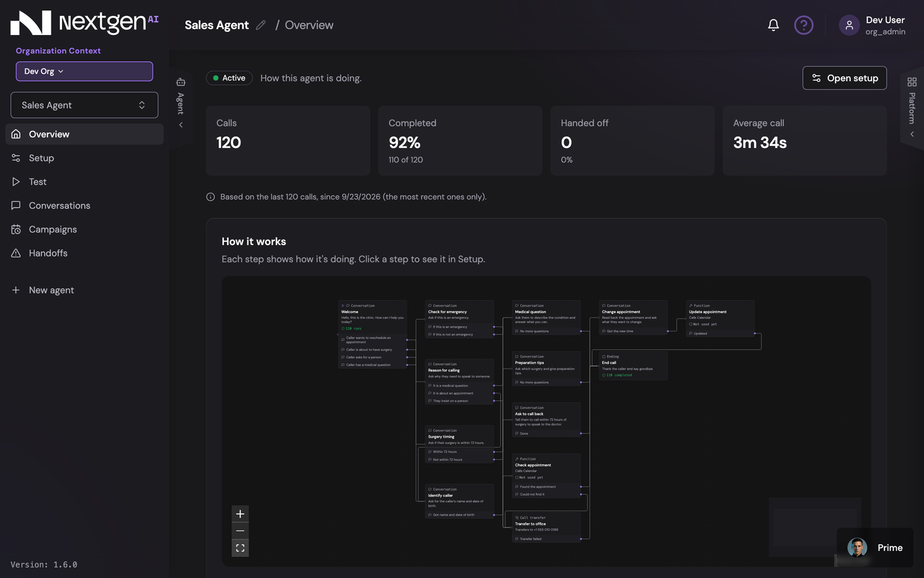Open the help question mark icon

click(x=803, y=25)
